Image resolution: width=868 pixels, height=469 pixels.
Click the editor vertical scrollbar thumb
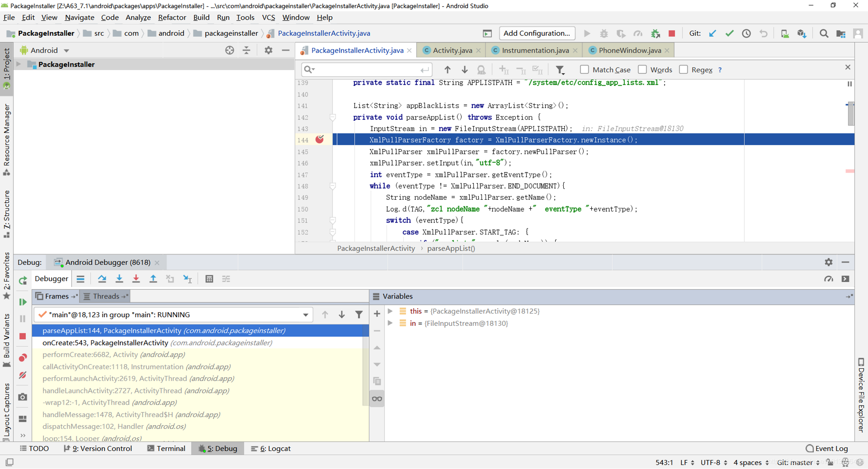pyautogui.click(x=851, y=114)
